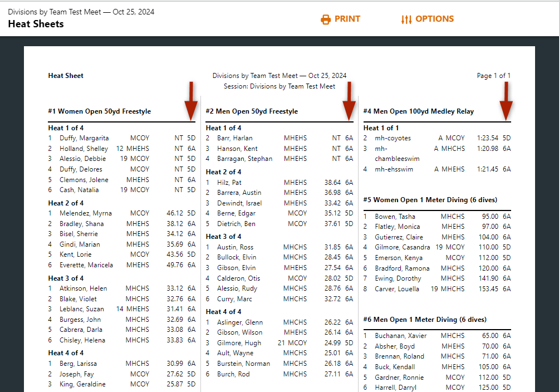The height and width of the screenshot is (392, 559).
Task: Click the 'Heat Sheets' page title
Action: 36,24
